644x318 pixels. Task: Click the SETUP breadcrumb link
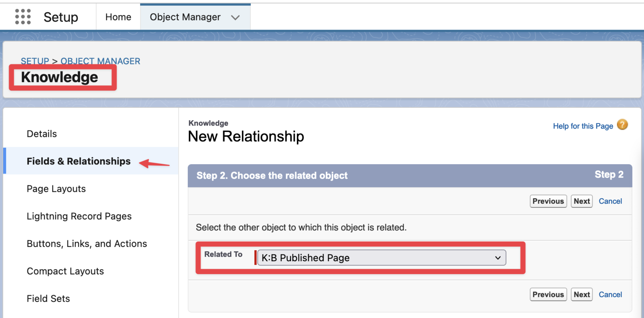[35, 61]
